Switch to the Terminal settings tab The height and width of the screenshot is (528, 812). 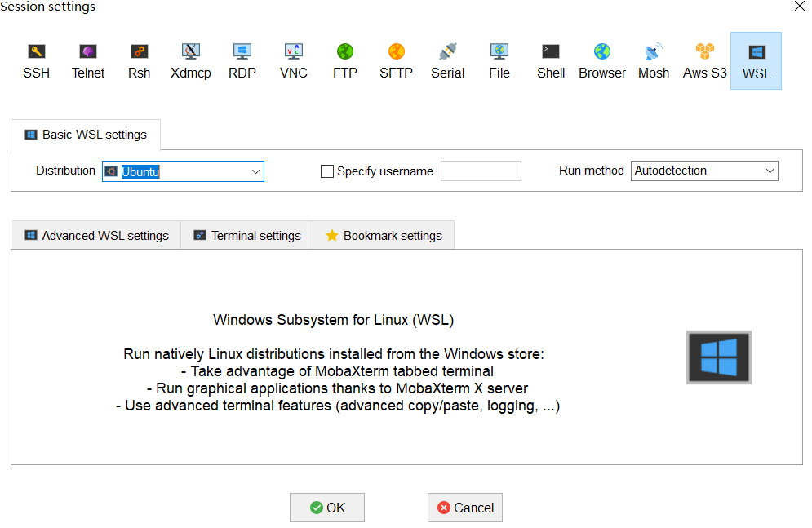(x=246, y=235)
